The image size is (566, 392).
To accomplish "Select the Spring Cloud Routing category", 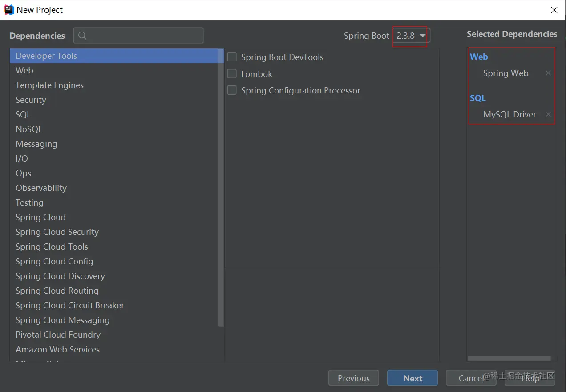I will [x=114, y=291].
